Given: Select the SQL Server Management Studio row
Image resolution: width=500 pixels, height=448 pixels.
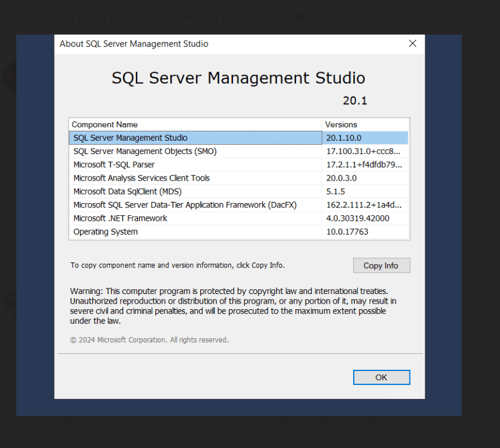Looking at the screenshot, I should (130, 138).
